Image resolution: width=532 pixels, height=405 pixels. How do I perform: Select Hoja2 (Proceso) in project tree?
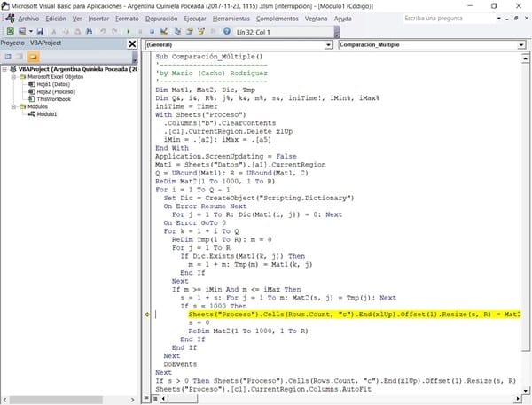[58, 91]
